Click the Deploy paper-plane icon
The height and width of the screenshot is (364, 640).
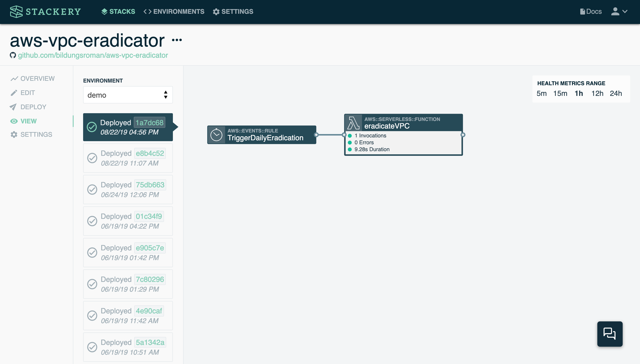[x=13, y=107]
